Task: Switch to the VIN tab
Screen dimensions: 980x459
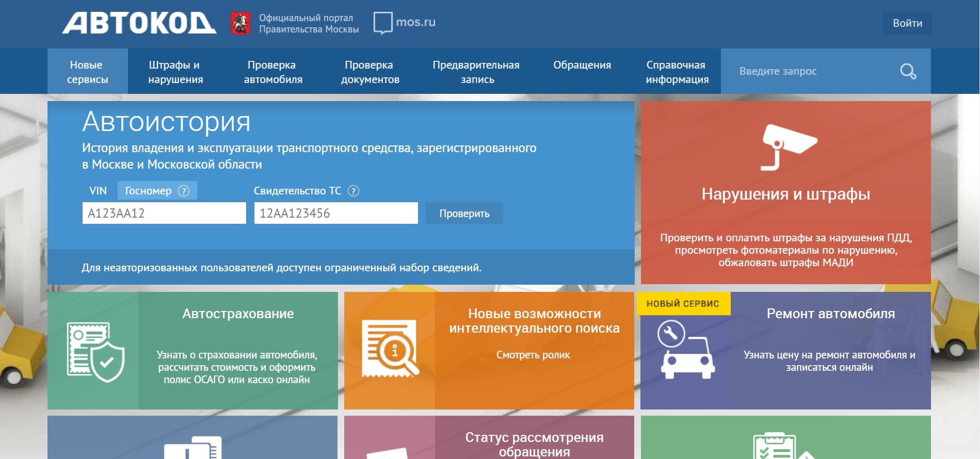Action: 98,191
